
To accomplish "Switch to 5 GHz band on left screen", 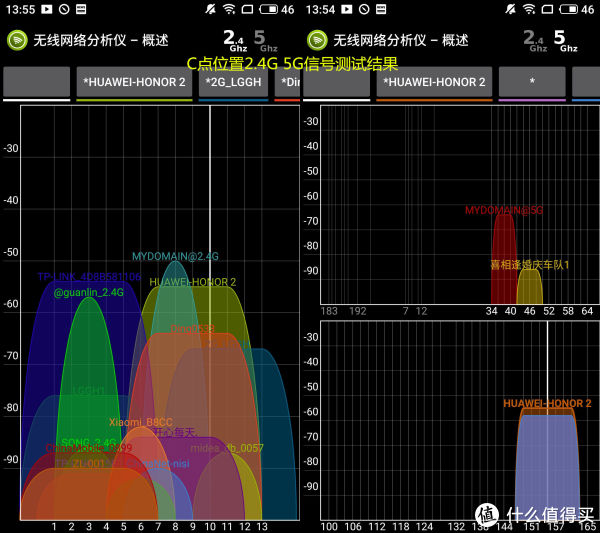I will pyautogui.click(x=265, y=41).
